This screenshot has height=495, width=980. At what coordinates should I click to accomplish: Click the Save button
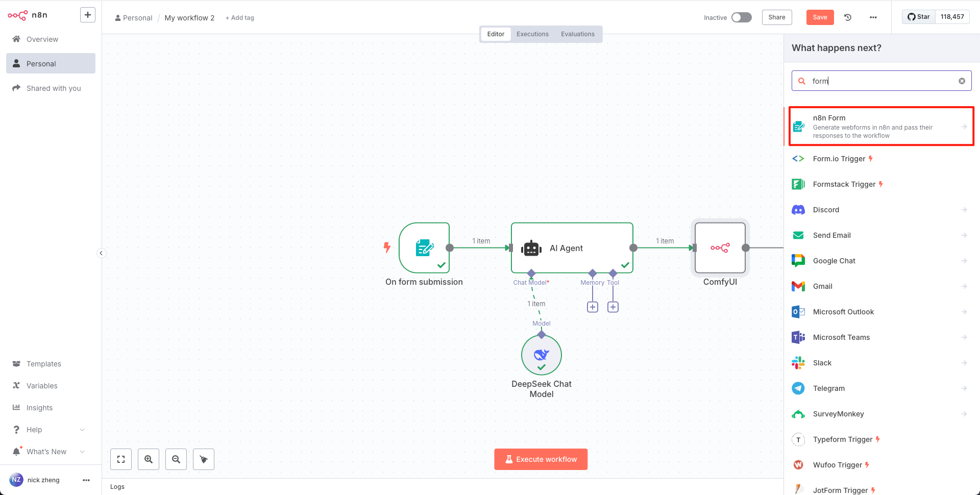click(820, 17)
